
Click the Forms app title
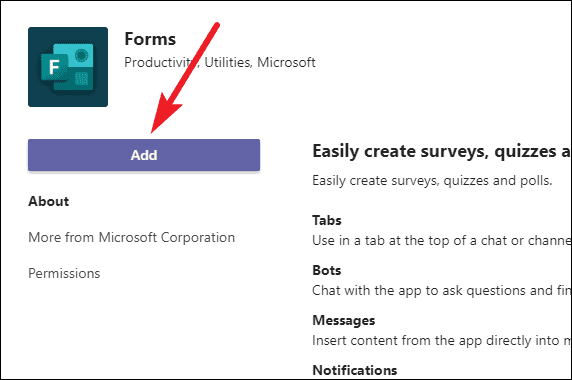pos(150,39)
